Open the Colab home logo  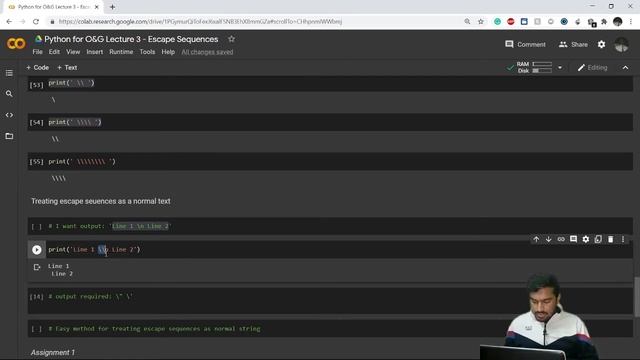(16, 43)
